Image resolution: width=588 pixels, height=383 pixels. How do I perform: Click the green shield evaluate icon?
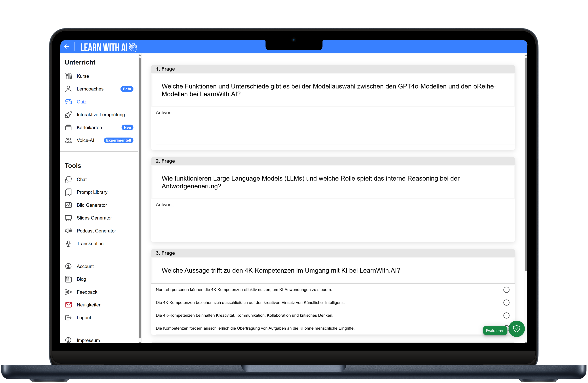click(x=516, y=329)
